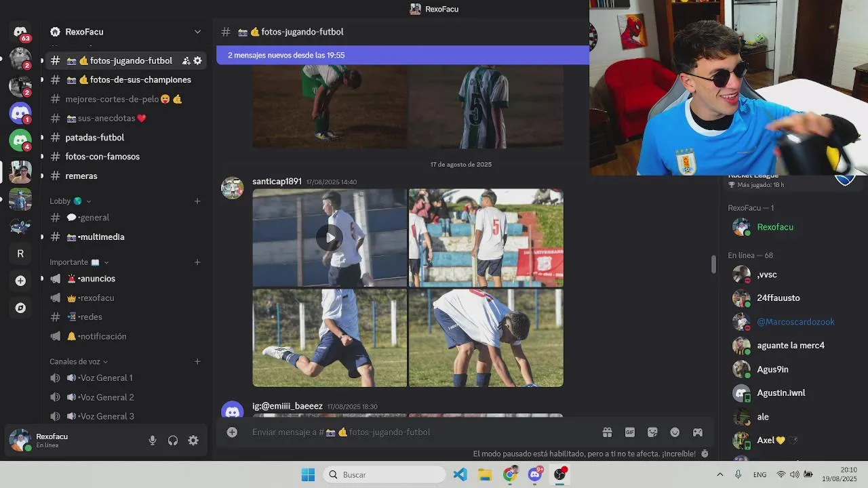
Task: Create channel in Importante category plus icon
Action: tap(197, 262)
